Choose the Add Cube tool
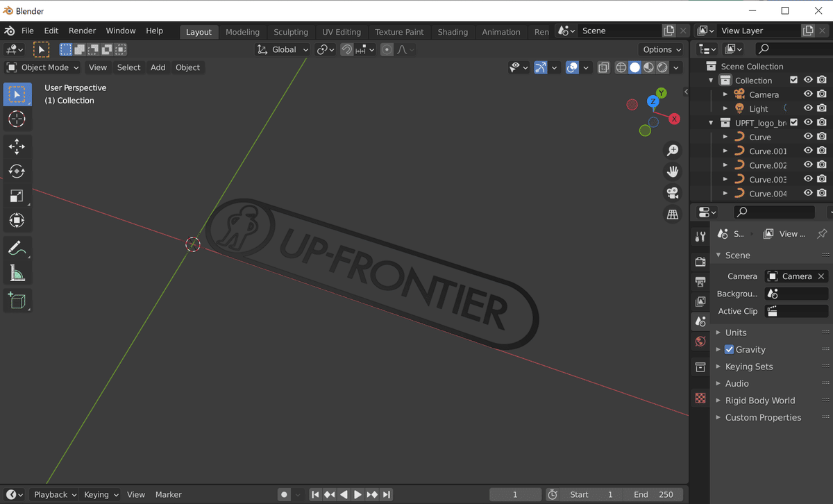This screenshot has height=504, width=833. coord(17,301)
